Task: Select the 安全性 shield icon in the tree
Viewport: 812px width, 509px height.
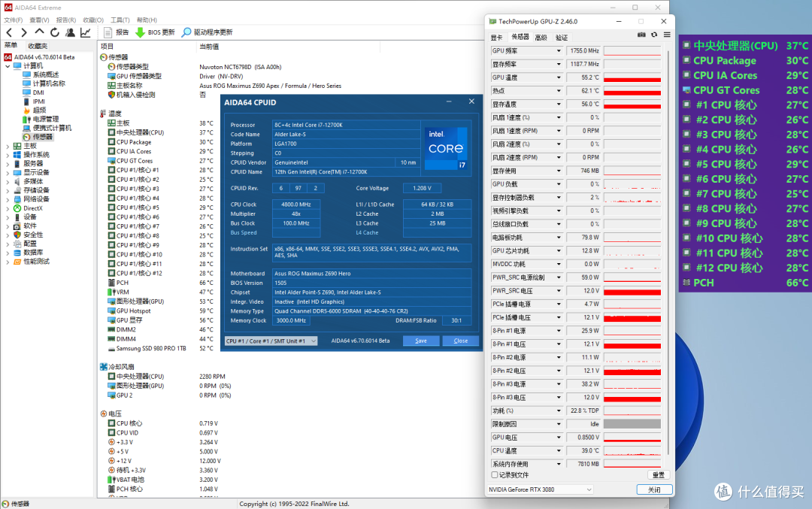Action: pos(17,235)
